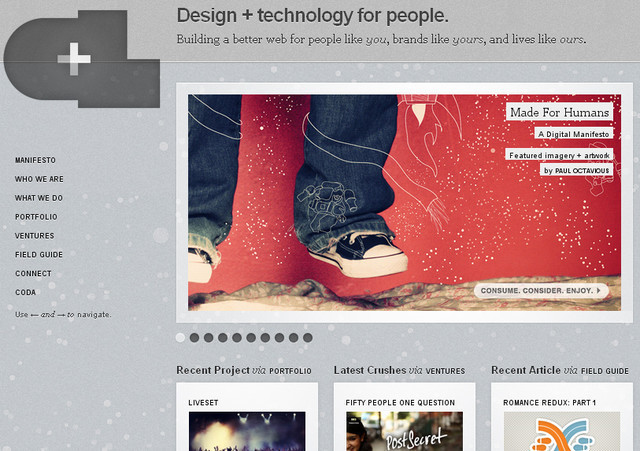Open the Liveset concert thumbnail

tap(247, 431)
